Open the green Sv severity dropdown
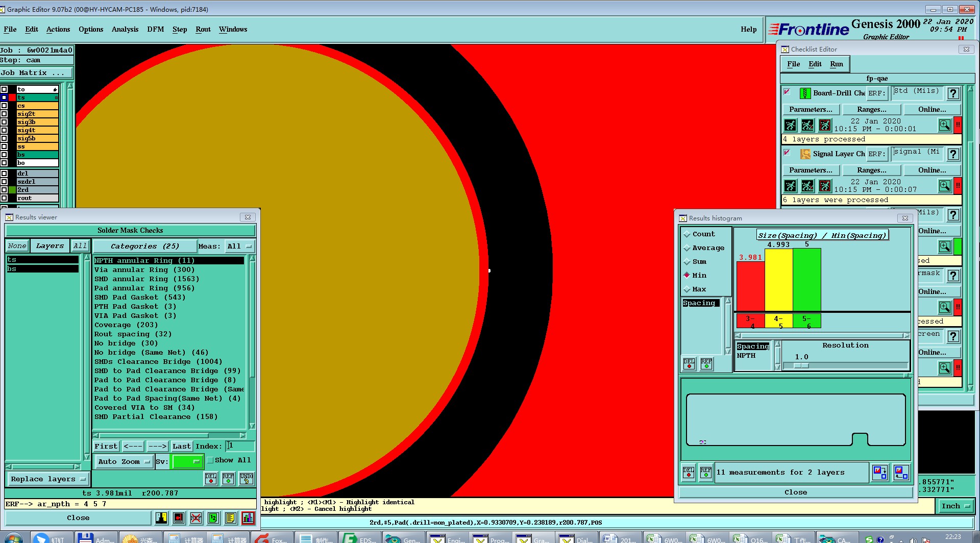 click(188, 462)
